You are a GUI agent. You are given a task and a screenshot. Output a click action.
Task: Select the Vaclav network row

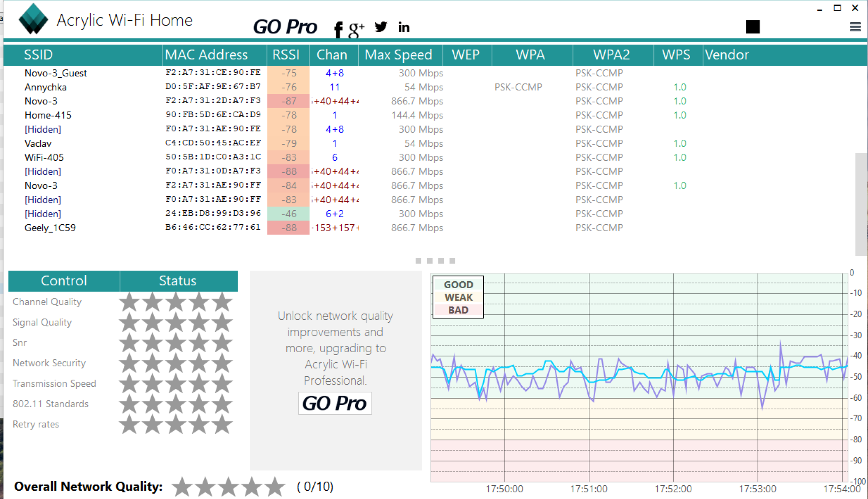point(429,143)
